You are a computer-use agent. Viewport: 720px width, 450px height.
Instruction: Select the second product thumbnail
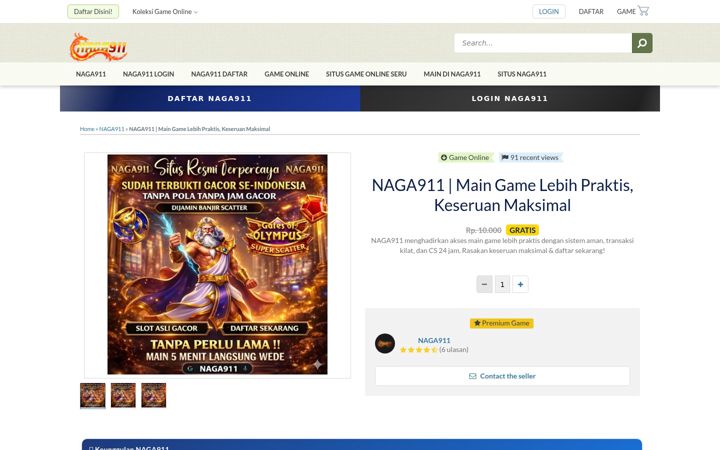point(123,395)
